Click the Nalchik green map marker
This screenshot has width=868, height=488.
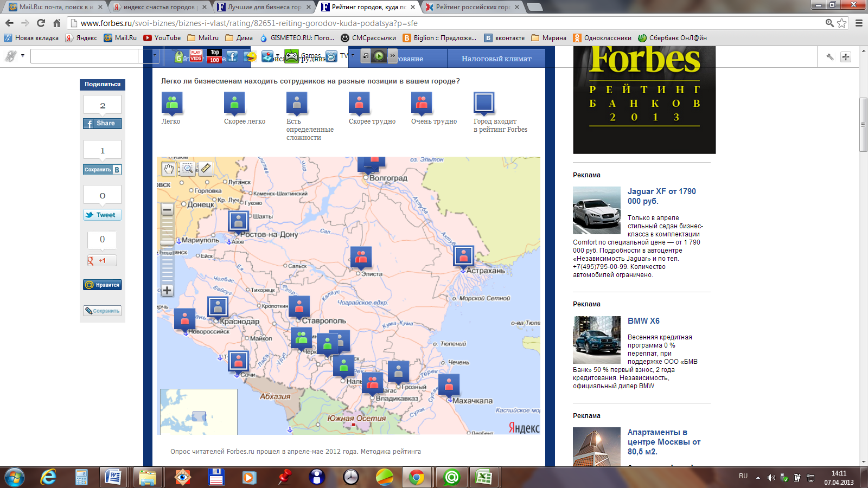343,367
